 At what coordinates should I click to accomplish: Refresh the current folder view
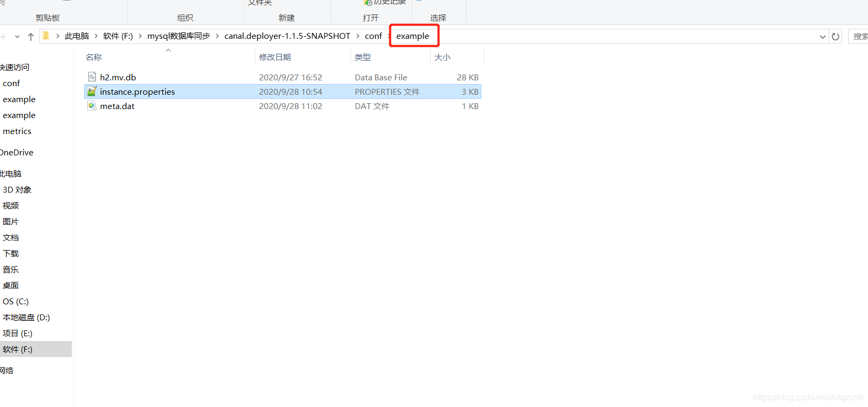(836, 37)
